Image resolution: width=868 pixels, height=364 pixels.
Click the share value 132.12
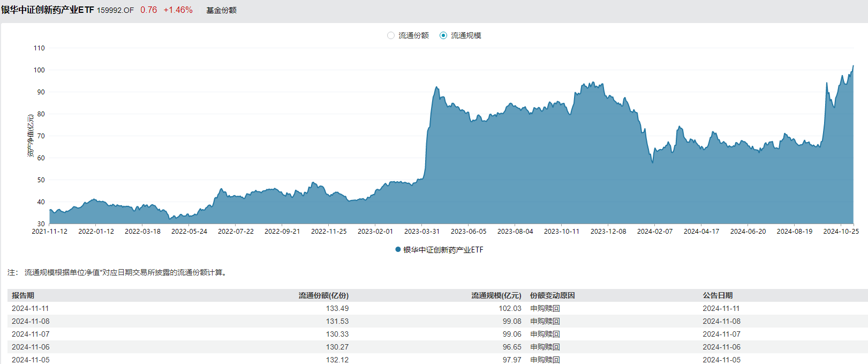(x=337, y=360)
